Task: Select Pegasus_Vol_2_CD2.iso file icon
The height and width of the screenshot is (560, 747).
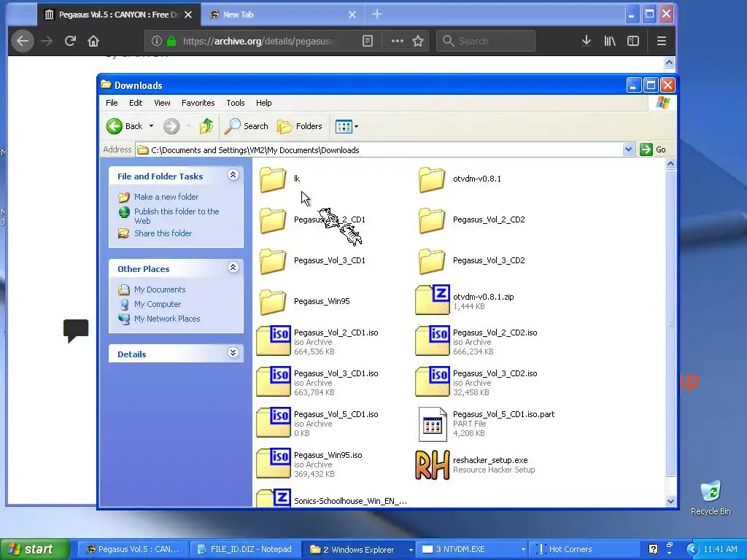Action: (432, 341)
